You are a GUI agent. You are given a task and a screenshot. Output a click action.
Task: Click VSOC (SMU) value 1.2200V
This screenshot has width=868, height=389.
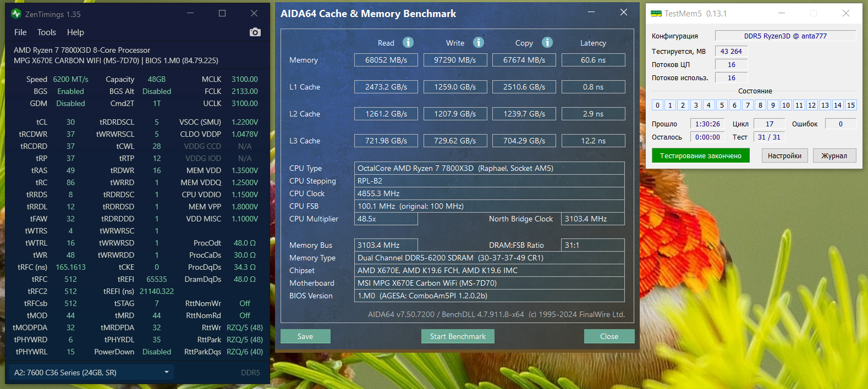pyautogui.click(x=245, y=122)
